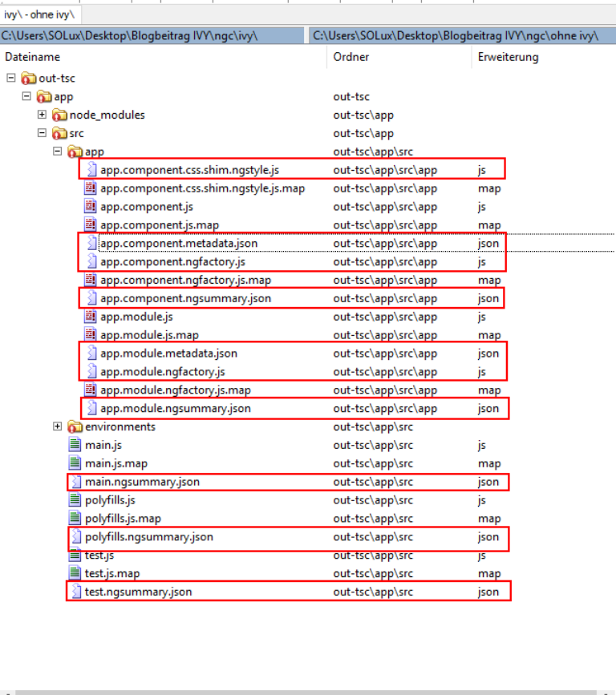Collapse the out-tsc root folder
The image size is (616, 695).
coord(11,78)
